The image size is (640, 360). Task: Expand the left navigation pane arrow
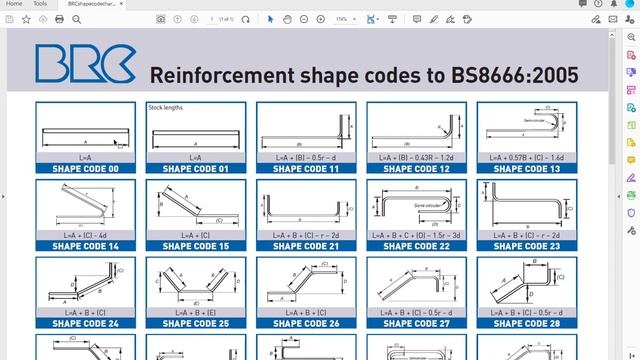click(x=3, y=197)
